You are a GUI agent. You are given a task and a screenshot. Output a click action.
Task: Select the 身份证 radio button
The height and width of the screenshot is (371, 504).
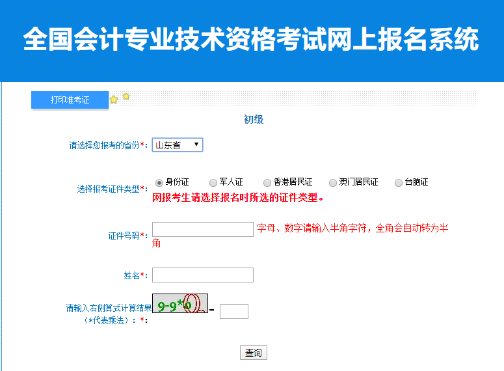pos(159,183)
